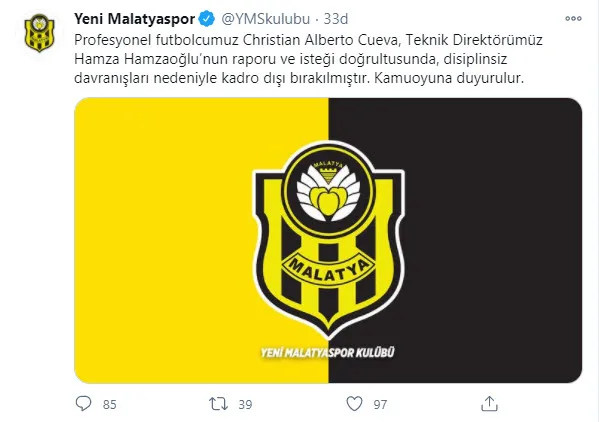599x422 pixels.
Task: Like the tweet with the heart icon
Action: 354,404
